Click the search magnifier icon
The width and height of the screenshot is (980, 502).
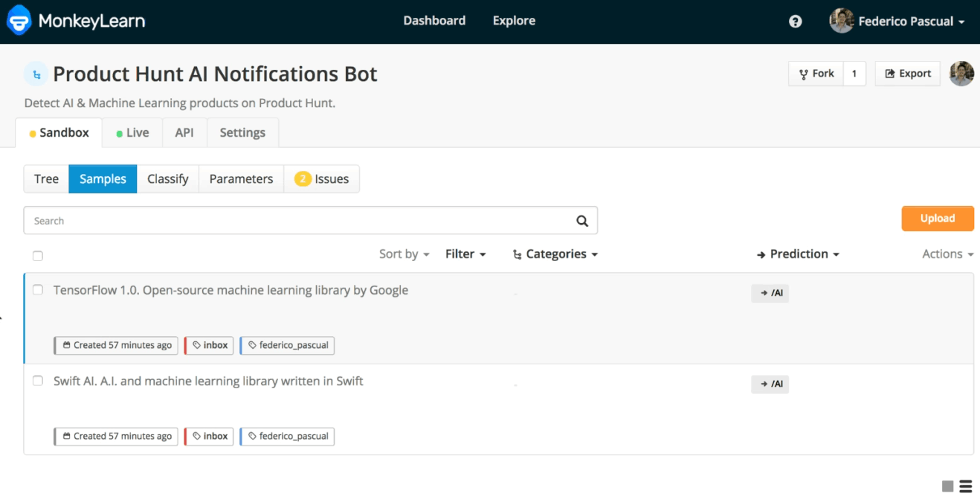(581, 221)
